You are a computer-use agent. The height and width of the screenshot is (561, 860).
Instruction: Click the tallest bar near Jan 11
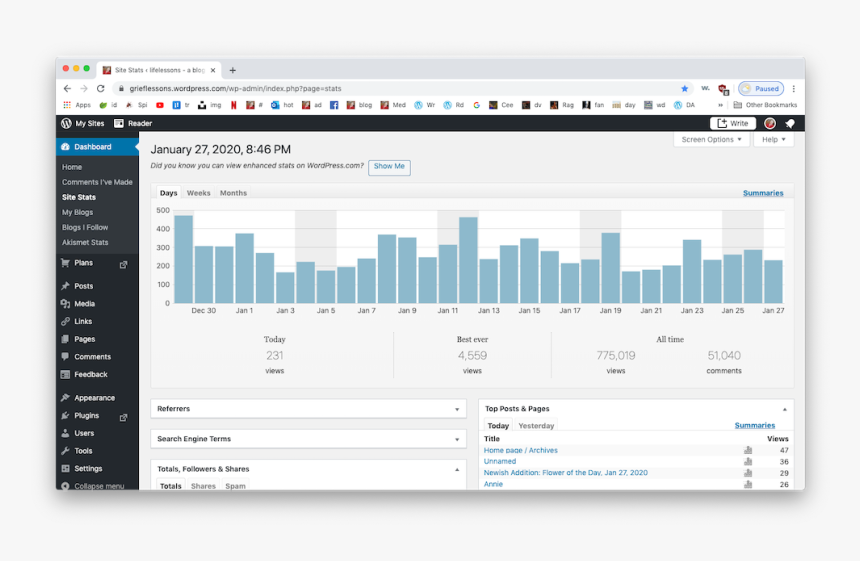point(468,260)
